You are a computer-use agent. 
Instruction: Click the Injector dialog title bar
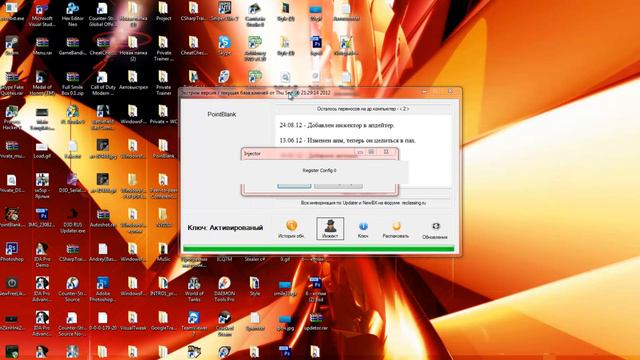click(320, 153)
